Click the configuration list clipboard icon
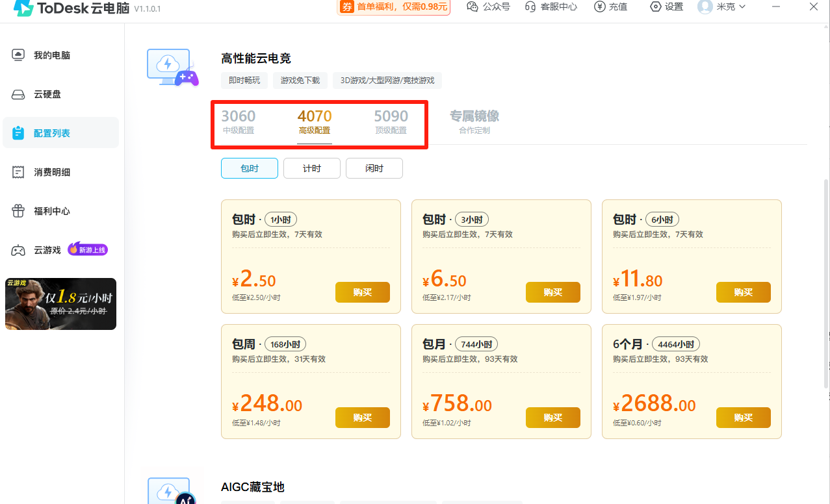 (18, 133)
